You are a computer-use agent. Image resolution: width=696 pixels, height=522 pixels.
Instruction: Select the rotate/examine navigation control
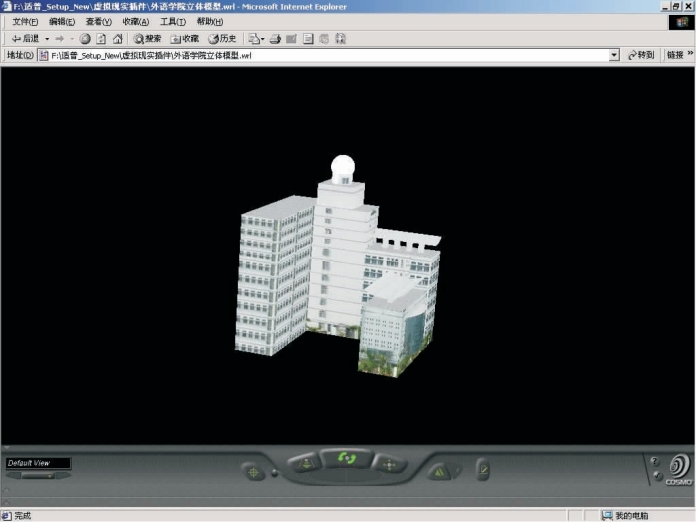pos(347,458)
